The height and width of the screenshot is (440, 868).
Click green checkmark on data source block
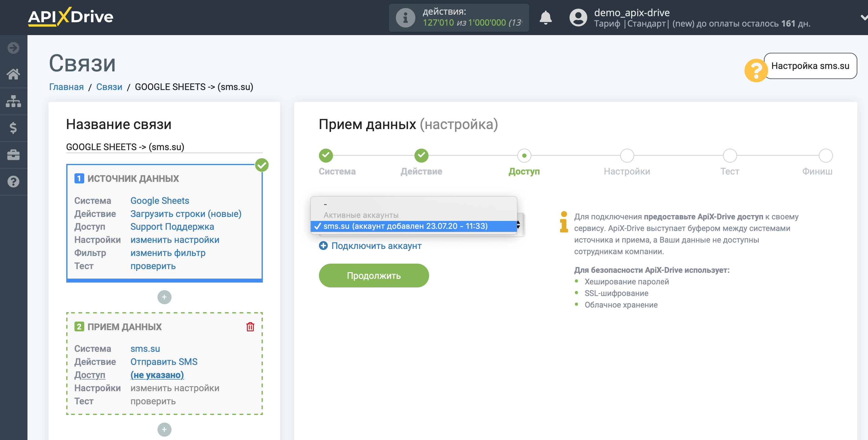[x=262, y=165]
